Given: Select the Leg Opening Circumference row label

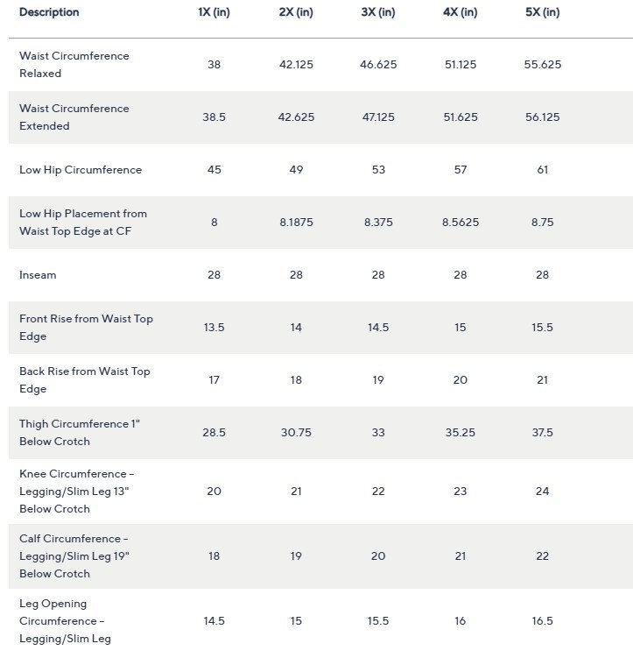Looking at the screenshot, I should (x=65, y=621).
